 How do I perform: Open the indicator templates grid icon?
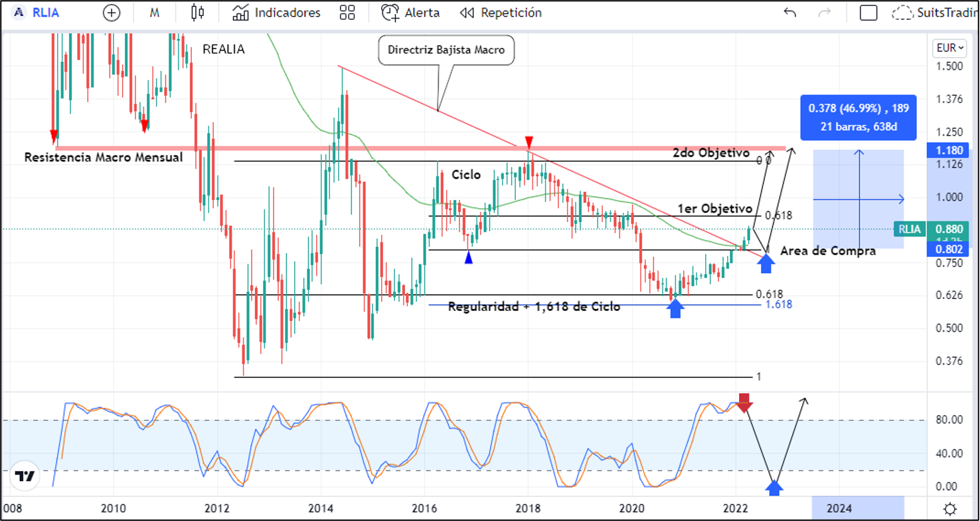(x=347, y=13)
